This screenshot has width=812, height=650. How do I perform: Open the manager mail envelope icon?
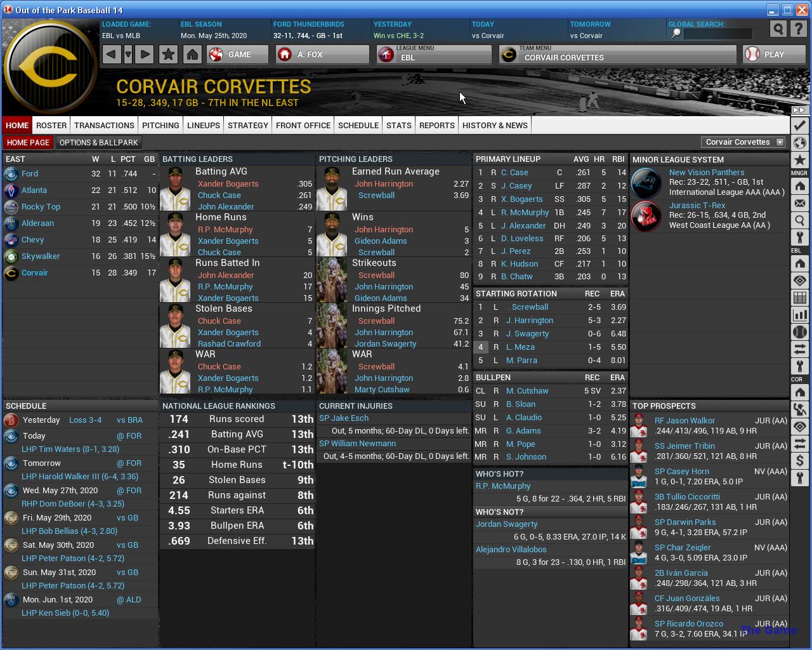point(799,204)
